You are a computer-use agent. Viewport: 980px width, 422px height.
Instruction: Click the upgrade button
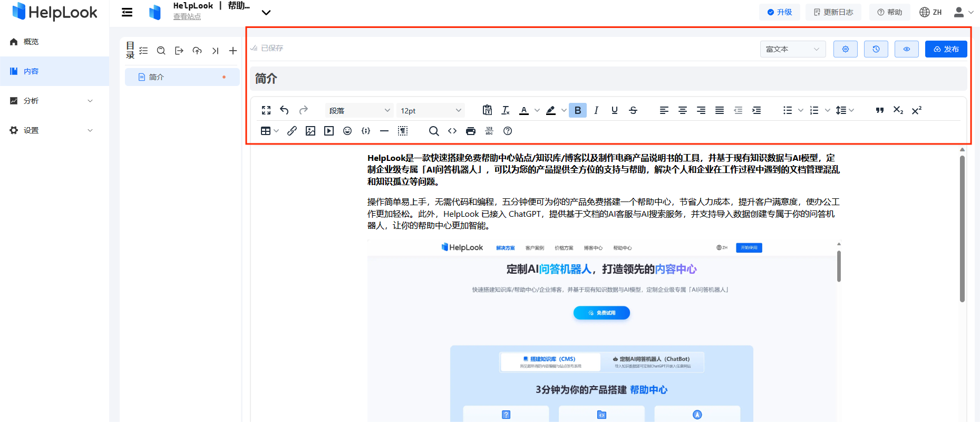click(780, 12)
